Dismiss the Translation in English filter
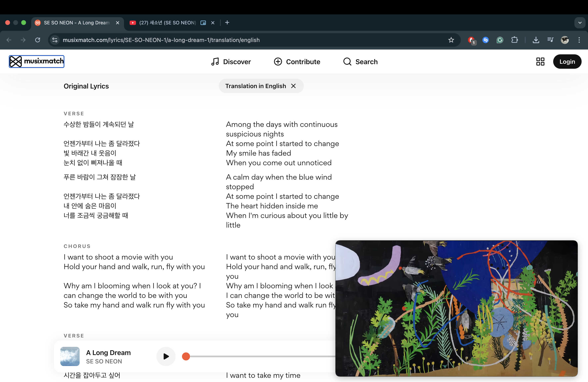588x382 pixels. pos(294,86)
